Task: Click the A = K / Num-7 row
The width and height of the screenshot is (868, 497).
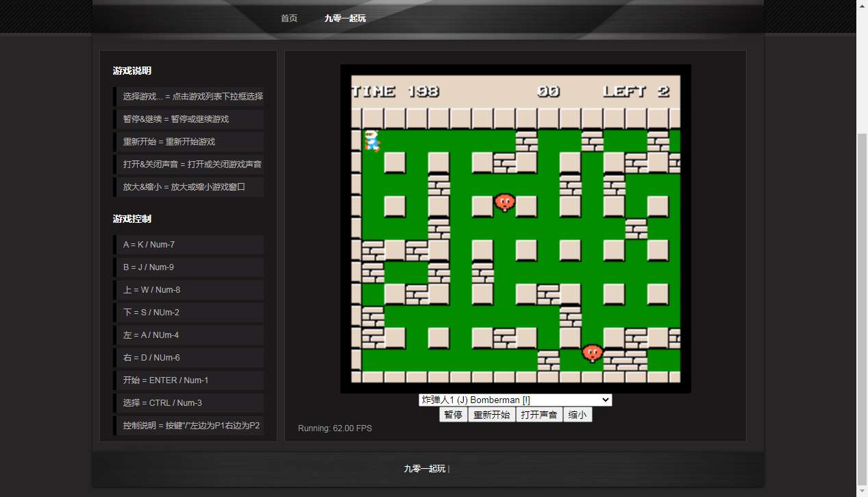Action: click(188, 245)
